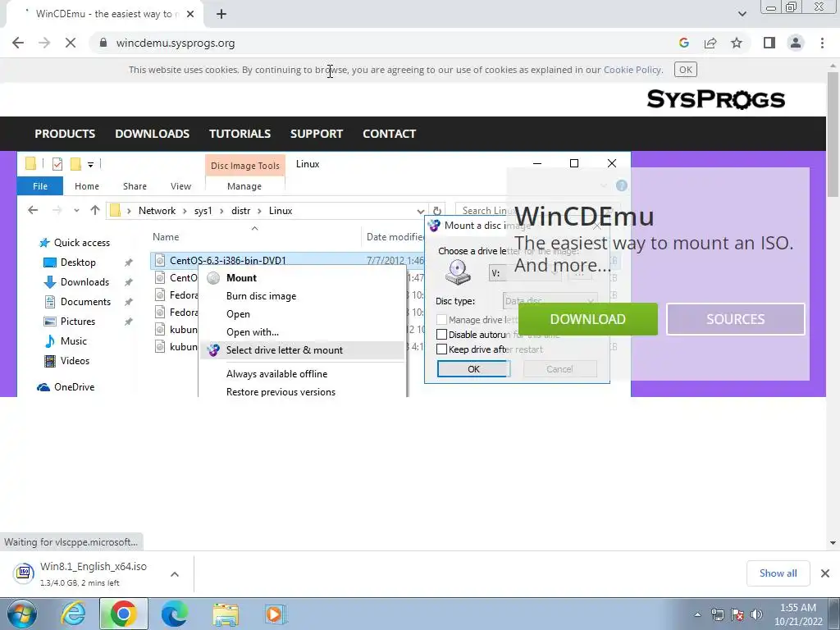The height and width of the screenshot is (630, 840).
Task: Click the SOURCES button
Action: tap(736, 319)
